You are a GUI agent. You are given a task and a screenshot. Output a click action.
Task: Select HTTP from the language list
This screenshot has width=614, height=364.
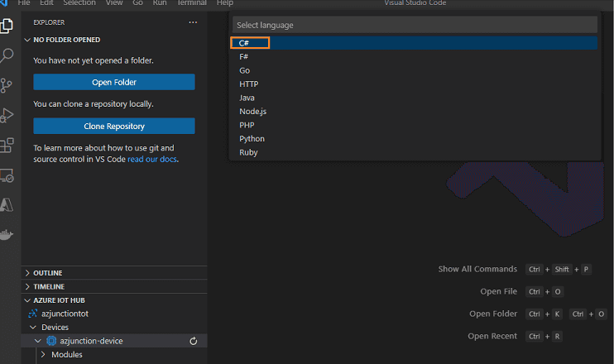pos(415,84)
